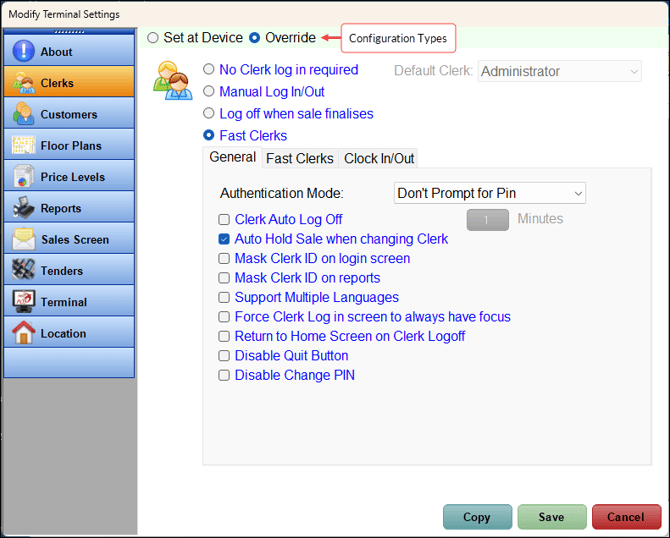Choose Log off when sale finalises

(209, 113)
